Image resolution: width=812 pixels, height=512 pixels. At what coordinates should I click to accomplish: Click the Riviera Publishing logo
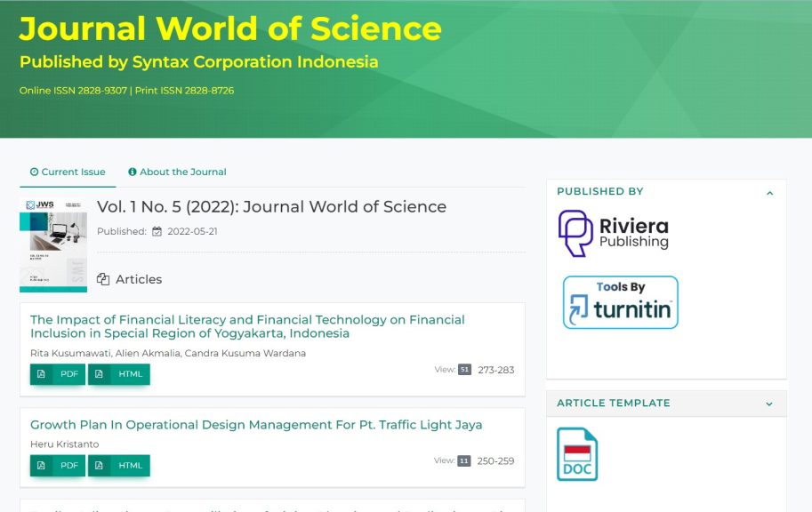614,231
